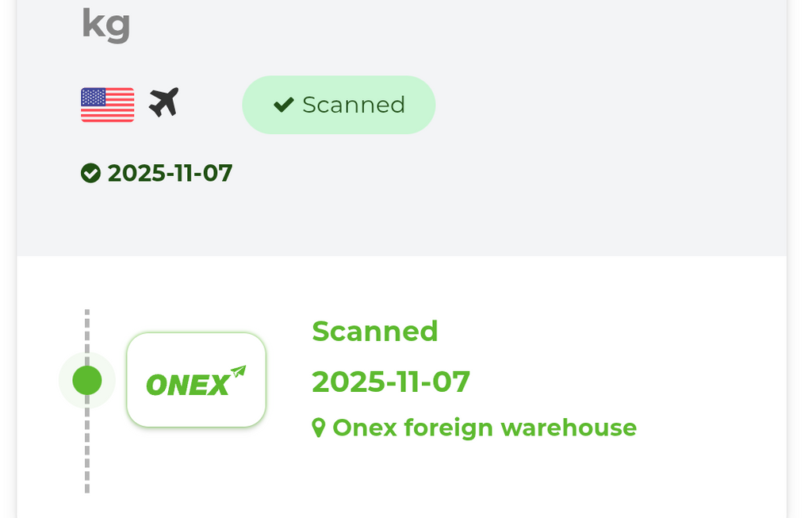Image resolution: width=812 pixels, height=518 pixels.
Task: Click the ONEX wordmark text in the logo
Action: click(x=188, y=386)
